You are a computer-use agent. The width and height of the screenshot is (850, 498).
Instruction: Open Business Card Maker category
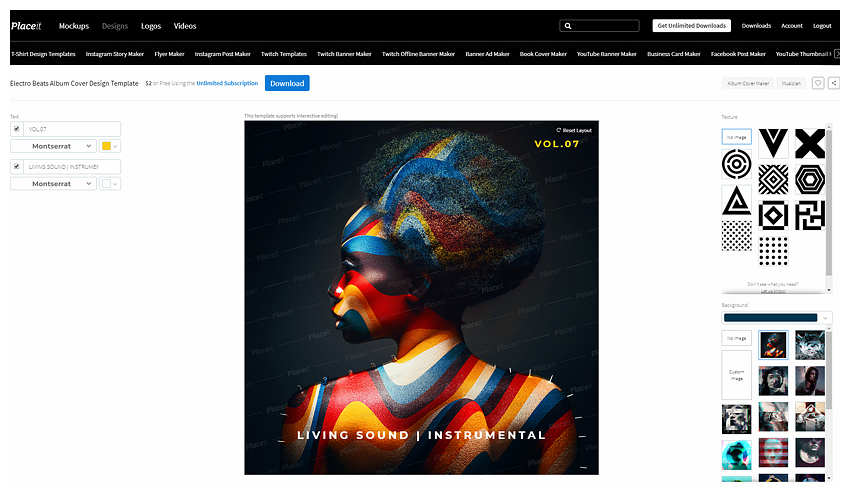coord(673,54)
